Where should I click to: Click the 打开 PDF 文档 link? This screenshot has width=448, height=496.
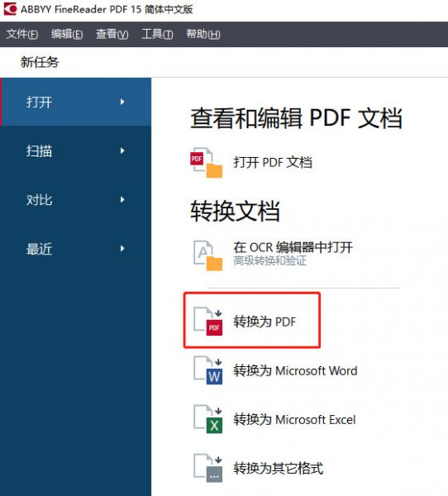(x=273, y=163)
